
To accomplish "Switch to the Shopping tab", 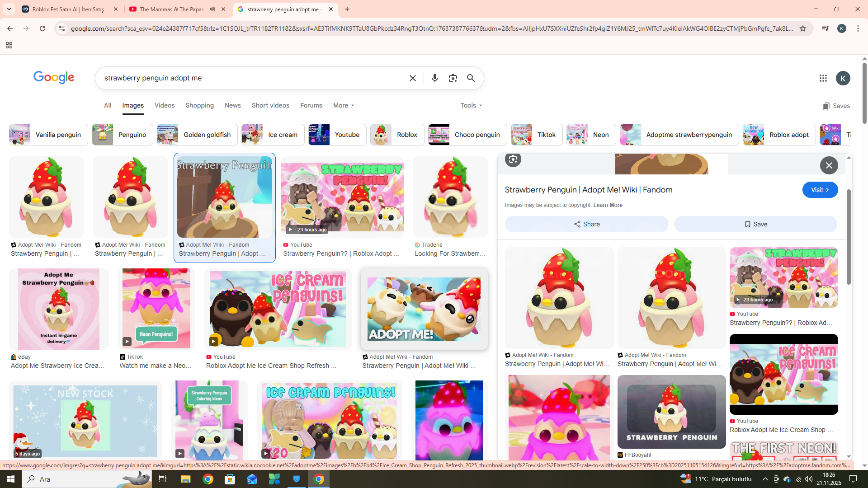I will (x=199, y=105).
